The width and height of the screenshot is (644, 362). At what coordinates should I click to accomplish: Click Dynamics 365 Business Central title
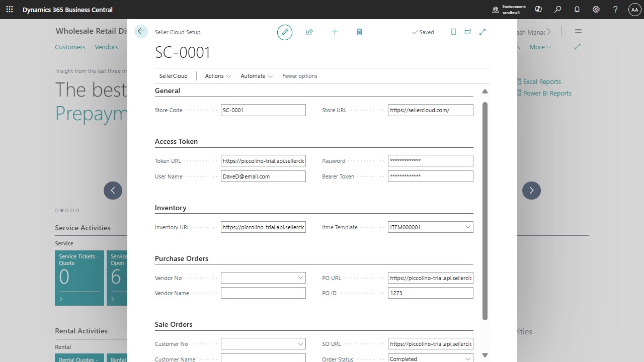point(67,10)
